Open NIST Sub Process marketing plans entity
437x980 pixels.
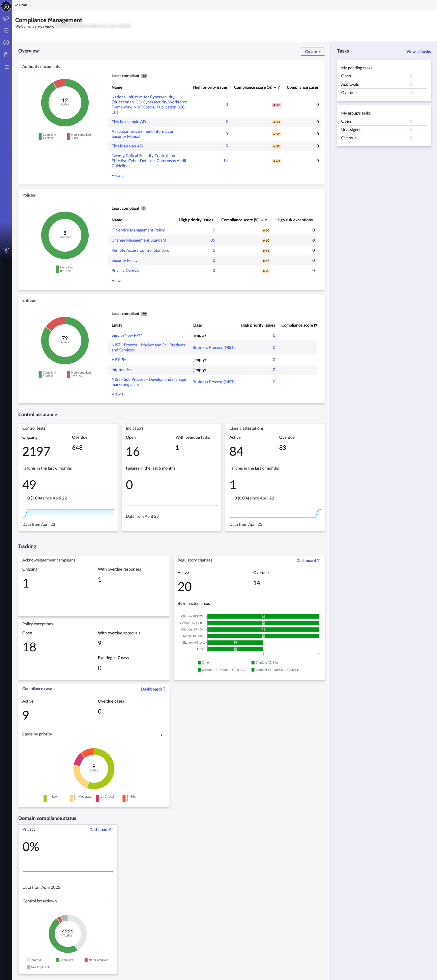click(x=149, y=382)
